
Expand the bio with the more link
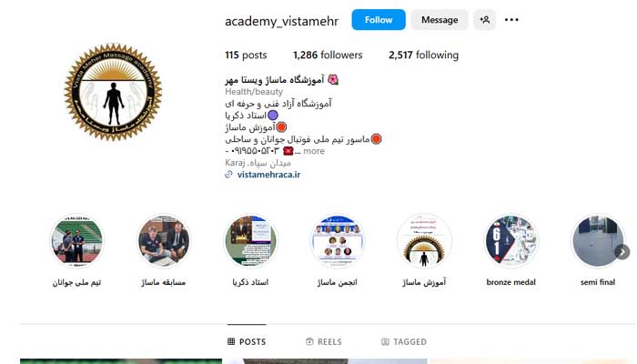pyautogui.click(x=314, y=151)
